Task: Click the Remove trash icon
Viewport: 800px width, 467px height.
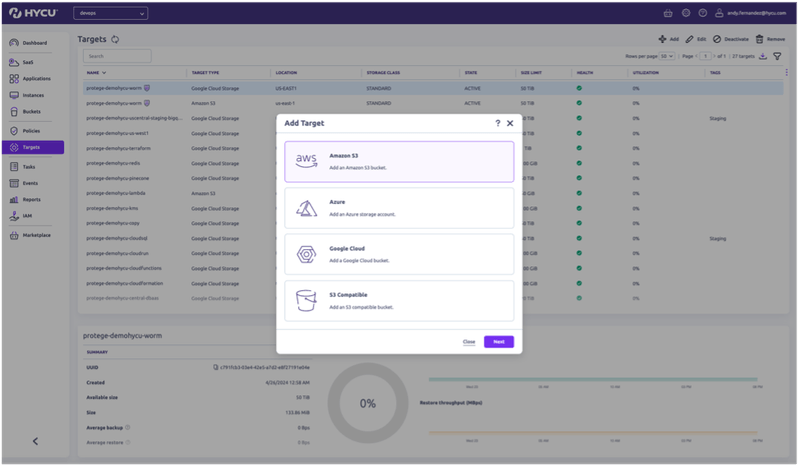Action: pos(761,38)
